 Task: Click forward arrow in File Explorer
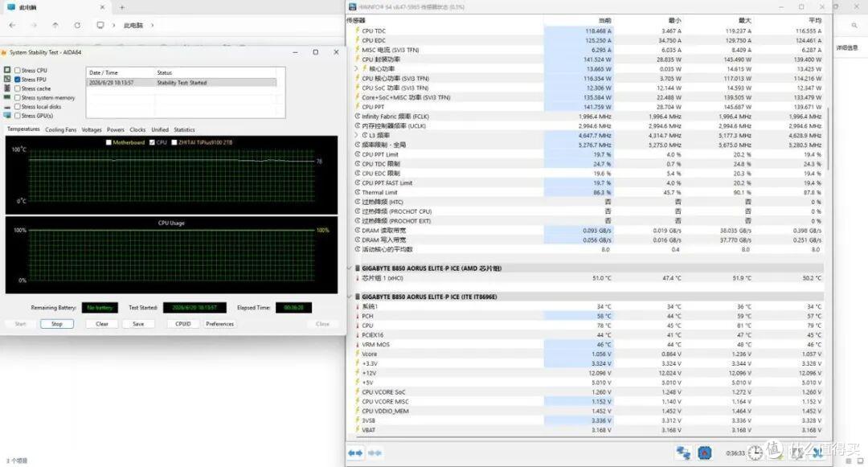tap(34, 26)
